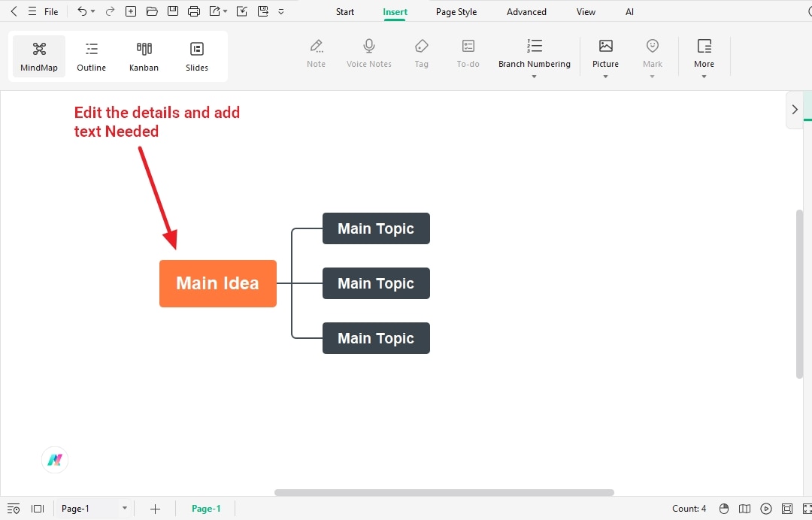
Task: Click the export icon
Action: [214, 11]
